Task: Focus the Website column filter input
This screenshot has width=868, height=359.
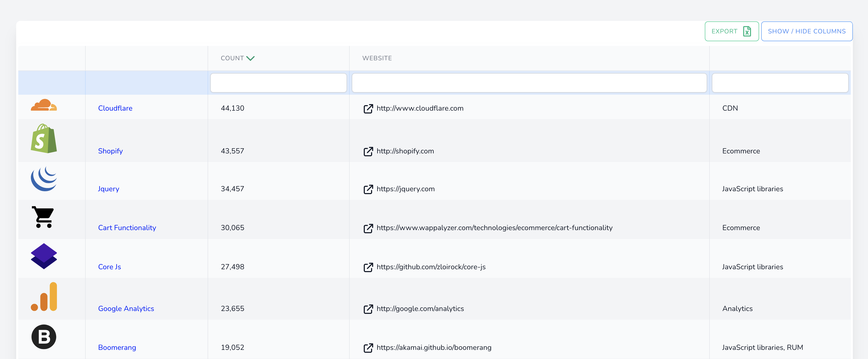Action: pos(529,83)
